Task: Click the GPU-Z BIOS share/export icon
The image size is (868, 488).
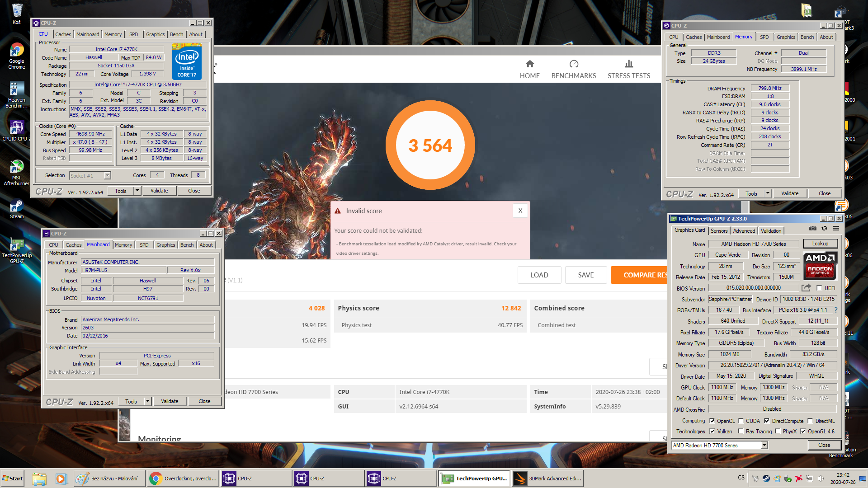Action: pyautogui.click(x=806, y=288)
